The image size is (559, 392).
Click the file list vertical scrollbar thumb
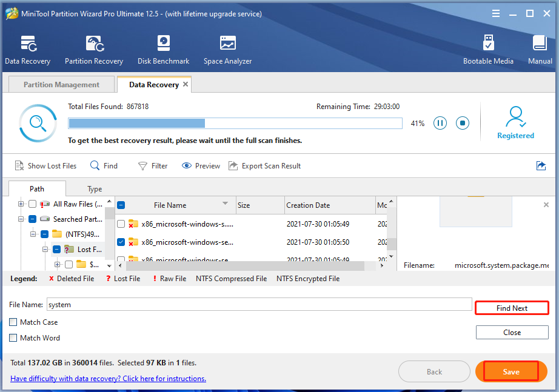pyautogui.click(x=392, y=244)
